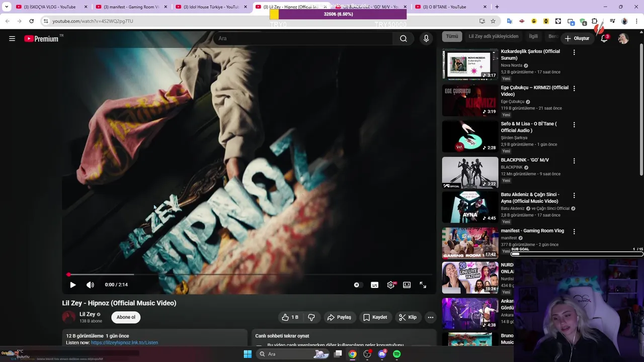
Task: Expand the tab search dropdown arrow
Action: (6, 7)
